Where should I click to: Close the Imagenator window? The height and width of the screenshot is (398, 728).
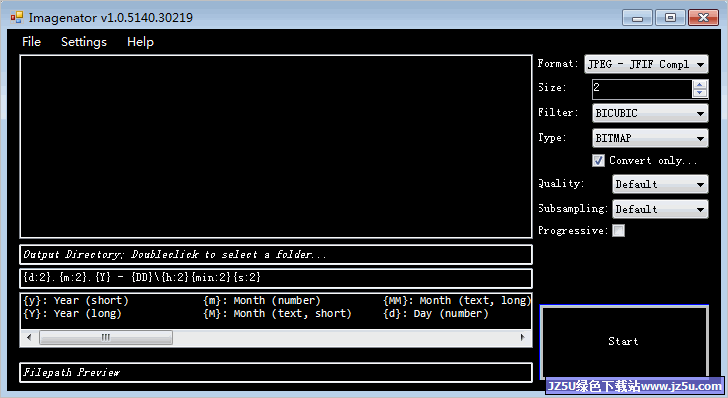tap(703, 18)
